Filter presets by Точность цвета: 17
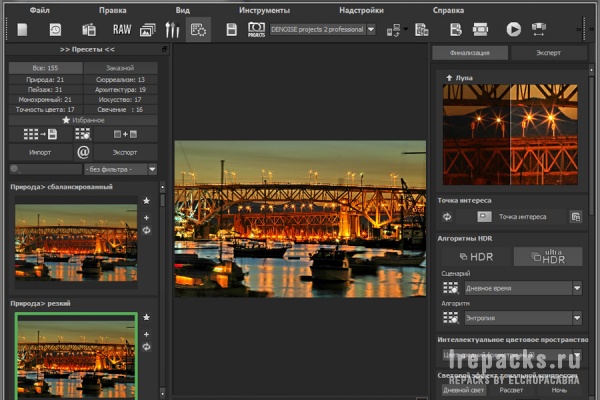This screenshot has height=400, width=600. 46,109
